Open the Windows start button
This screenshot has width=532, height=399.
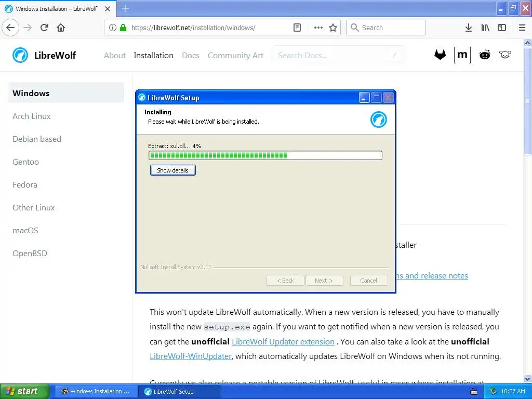(x=24, y=392)
